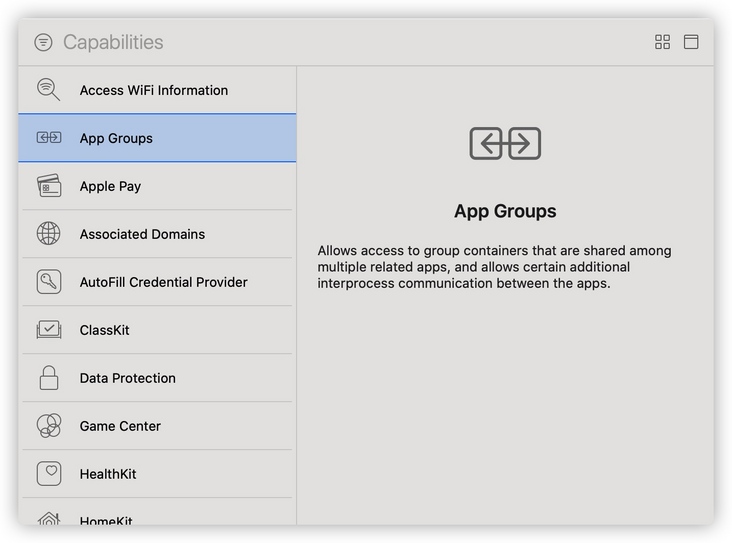Select Access WiFi Information capability

[x=157, y=90]
